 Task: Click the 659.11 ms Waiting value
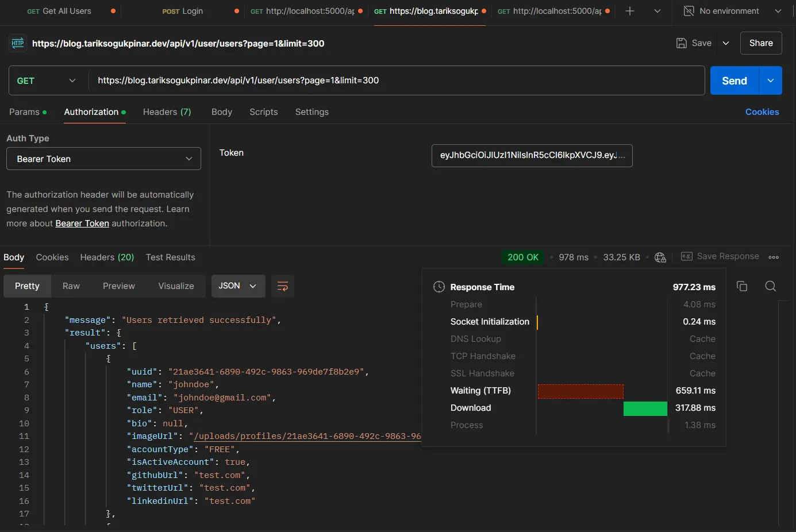click(x=695, y=391)
